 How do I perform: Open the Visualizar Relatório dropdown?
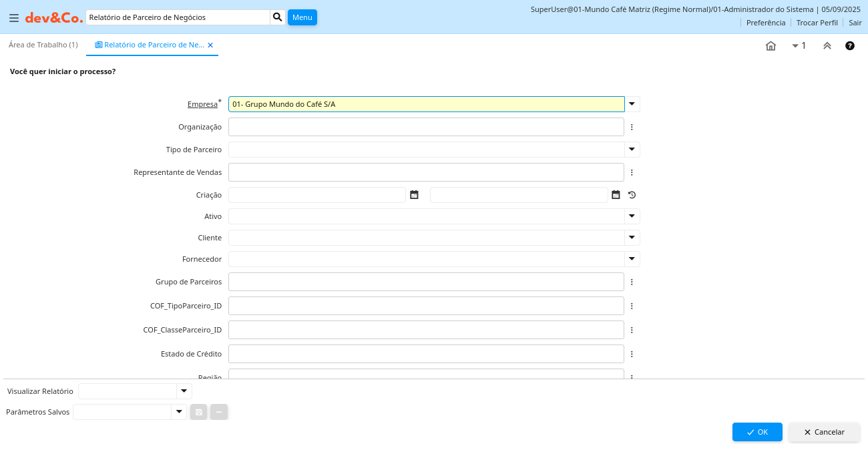coord(184,391)
